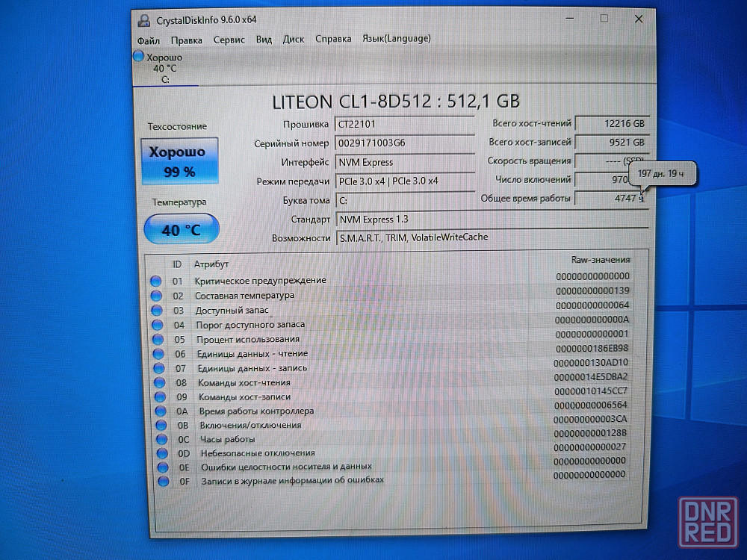Click the disk title LITEON CL1-8D512 : 512,1 GB
Screen dimensions: 747x560
[395, 102]
